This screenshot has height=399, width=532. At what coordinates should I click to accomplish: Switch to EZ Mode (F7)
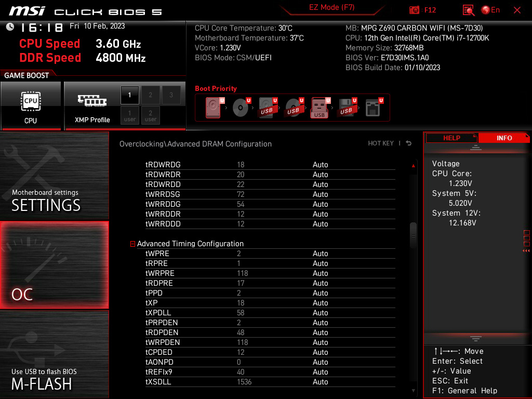tap(331, 7)
